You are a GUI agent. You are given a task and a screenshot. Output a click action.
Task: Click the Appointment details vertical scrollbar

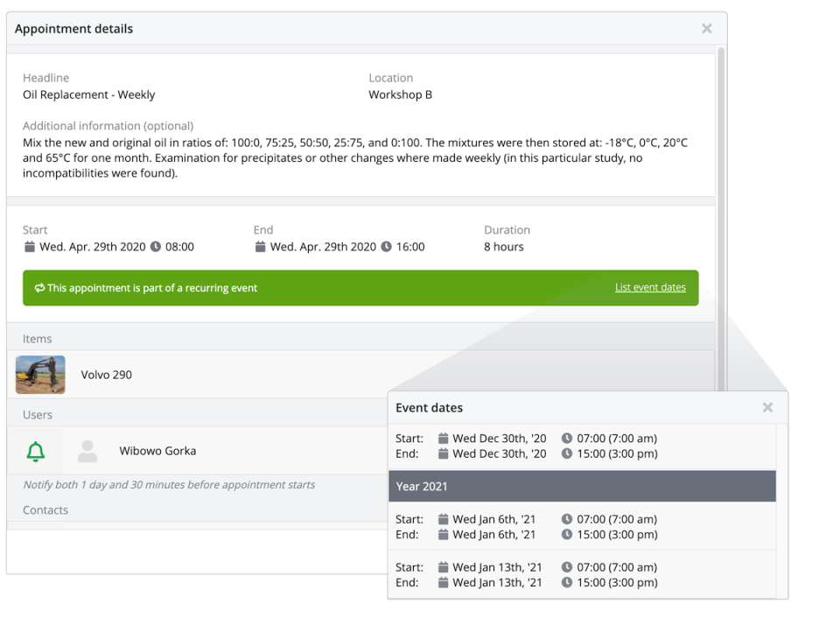721,219
